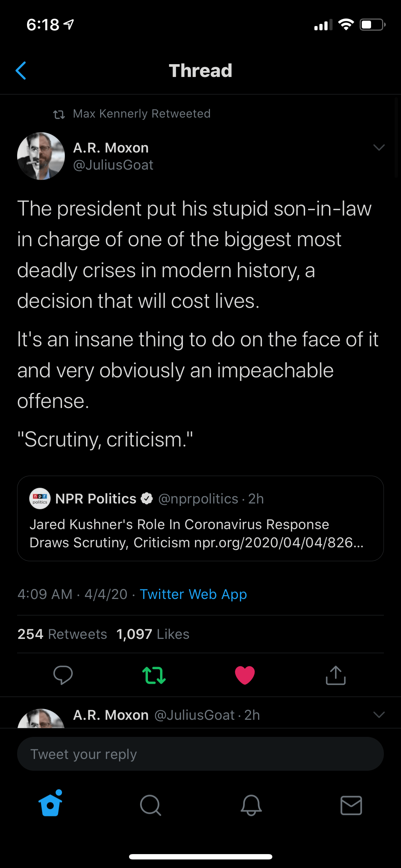
Task: Tap the Max Kennerly Retweeted label
Action: [x=142, y=114]
